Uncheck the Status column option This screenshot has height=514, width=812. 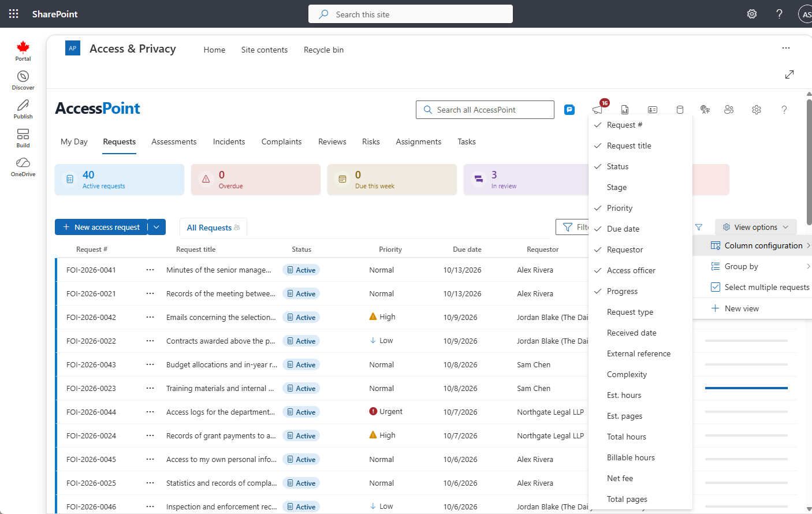click(x=640, y=166)
